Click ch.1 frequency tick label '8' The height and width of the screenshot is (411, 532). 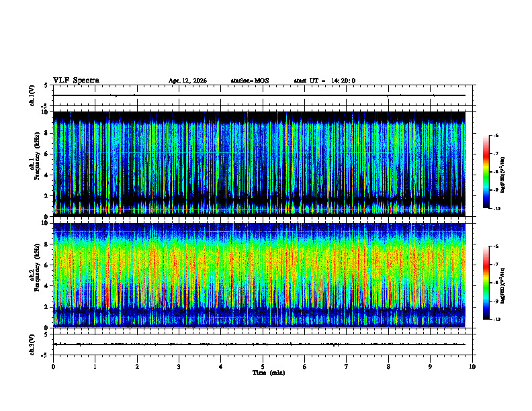(x=47, y=133)
